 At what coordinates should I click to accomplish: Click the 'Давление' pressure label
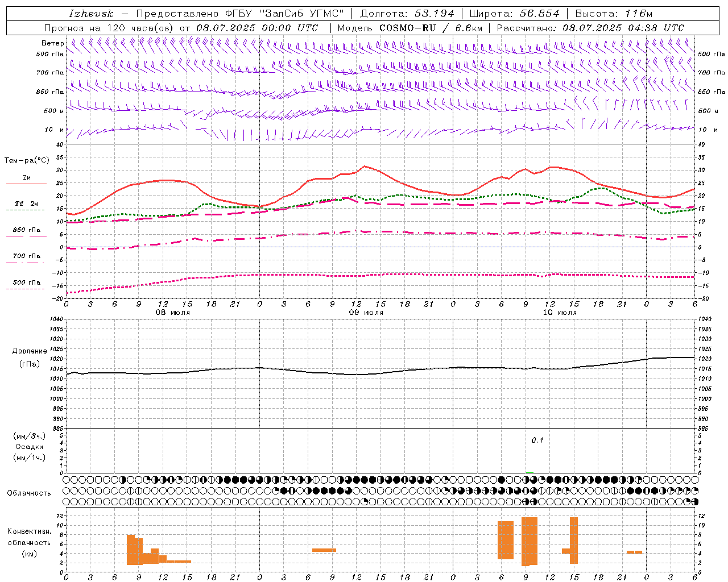(30, 351)
